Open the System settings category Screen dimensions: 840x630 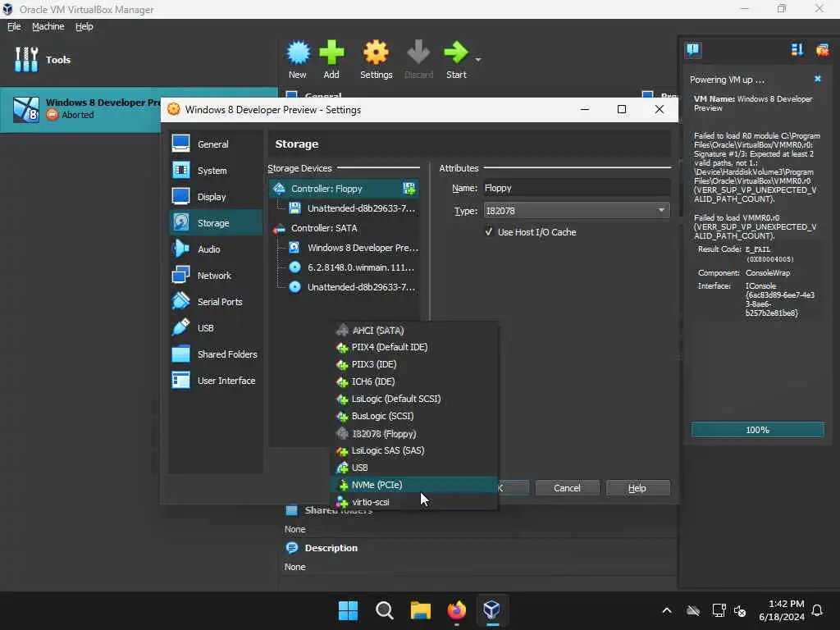coord(216,171)
